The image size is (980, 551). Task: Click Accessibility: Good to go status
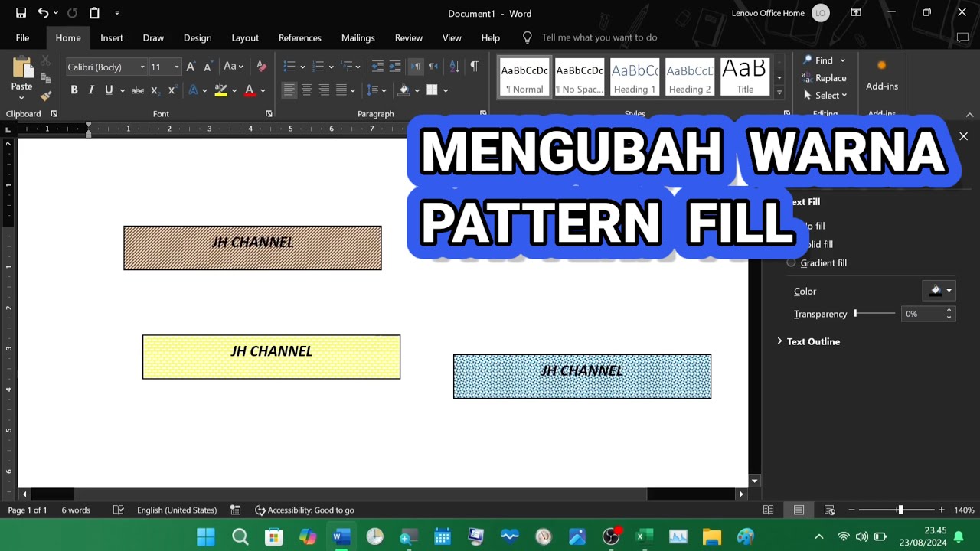coord(305,510)
